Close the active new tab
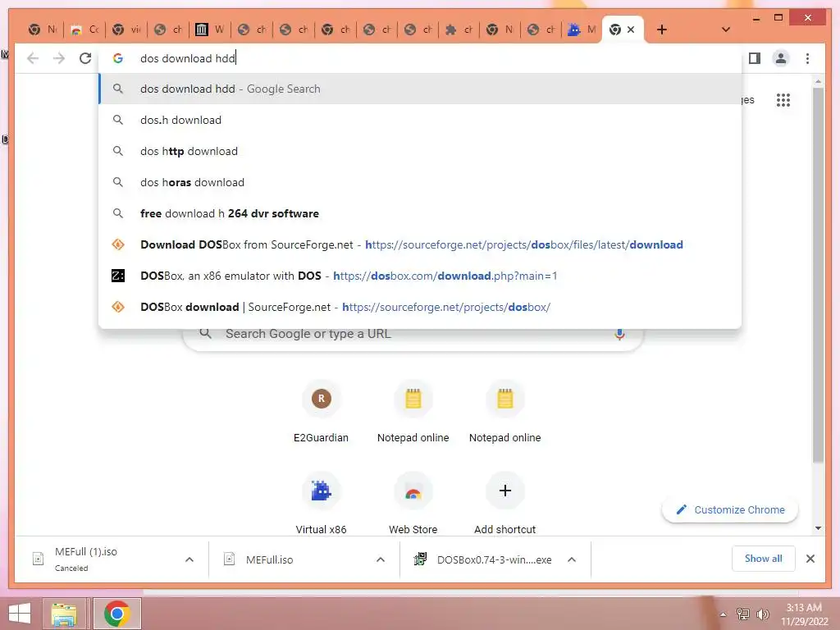The height and width of the screenshot is (630, 840). pyautogui.click(x=631, y=30)
